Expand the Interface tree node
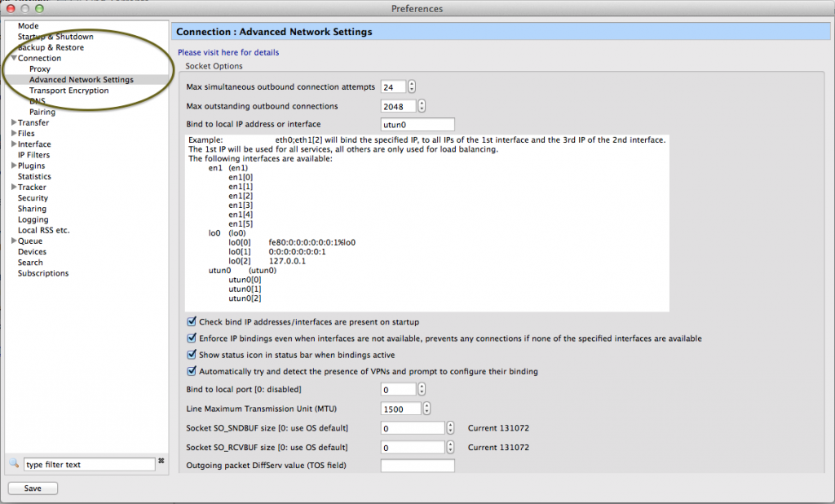The height and width of the screenshot is (504, 835). [14, 144]
